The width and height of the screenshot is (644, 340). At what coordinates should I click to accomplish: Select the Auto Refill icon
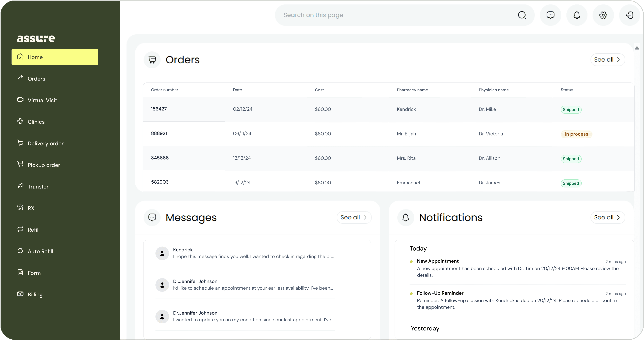[20, 251]
